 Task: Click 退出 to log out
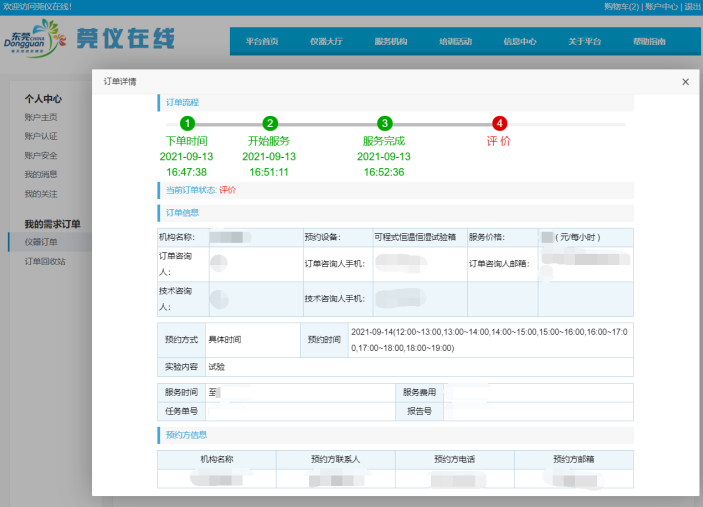[x=692, y=7]
